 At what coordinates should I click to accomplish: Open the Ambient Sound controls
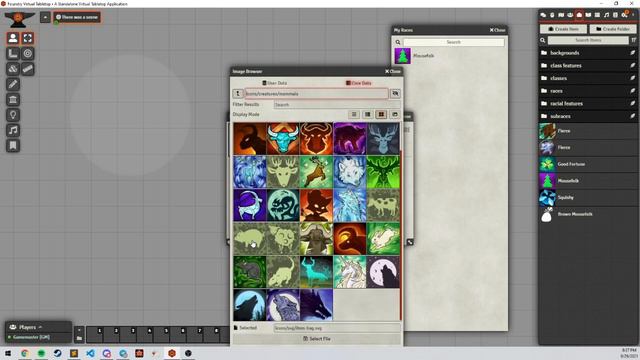point(13,130)
